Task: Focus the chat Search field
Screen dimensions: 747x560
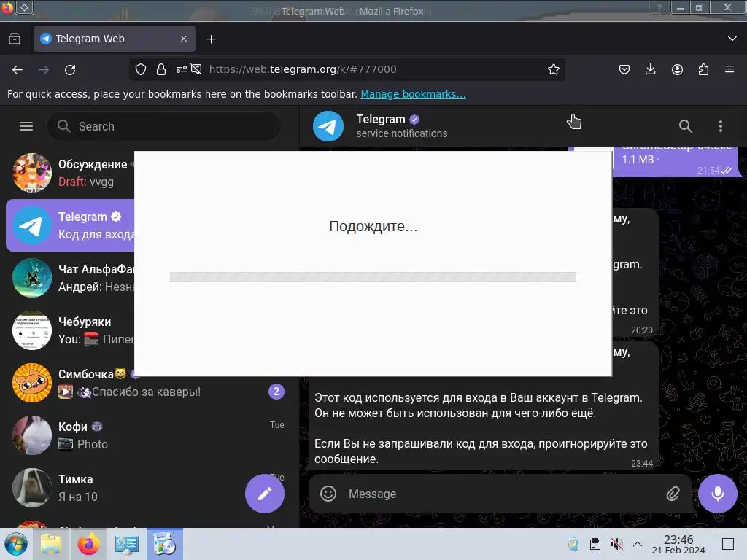Action: pos(164,126)
